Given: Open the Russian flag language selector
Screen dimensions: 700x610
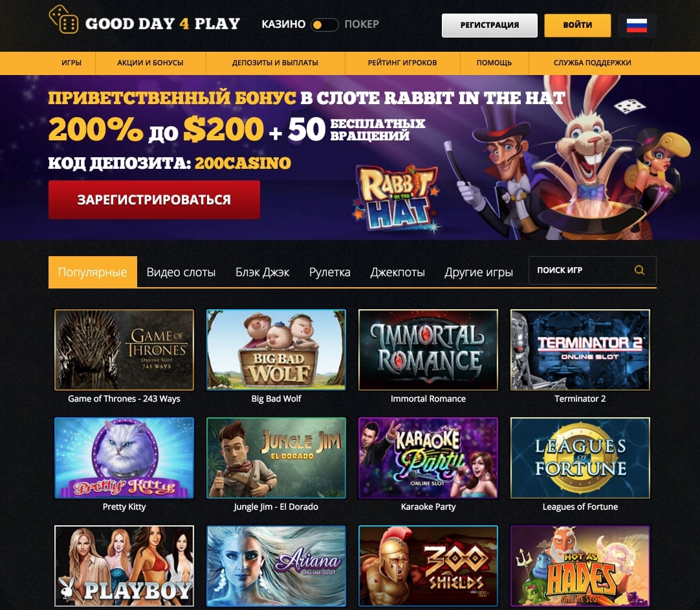Looking at the screenshot, I should tap(637, 25).
